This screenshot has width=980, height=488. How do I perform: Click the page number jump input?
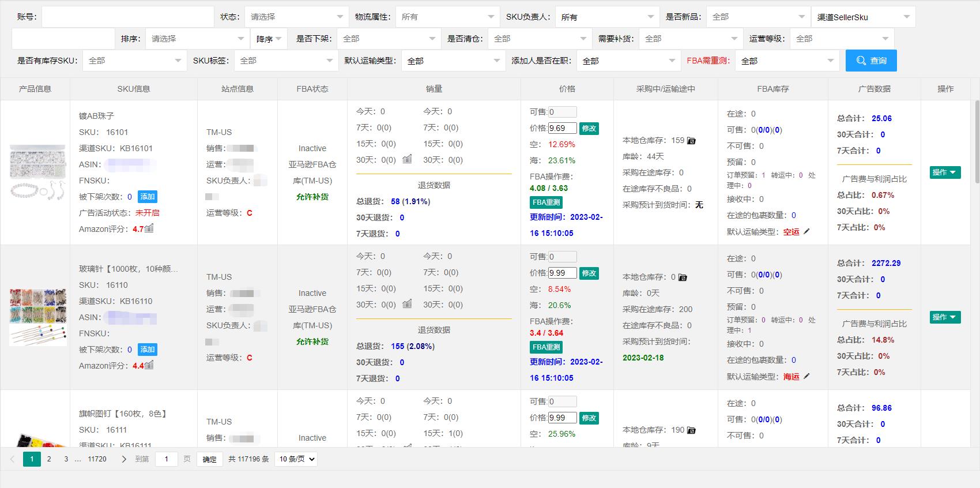pos(167,459)
